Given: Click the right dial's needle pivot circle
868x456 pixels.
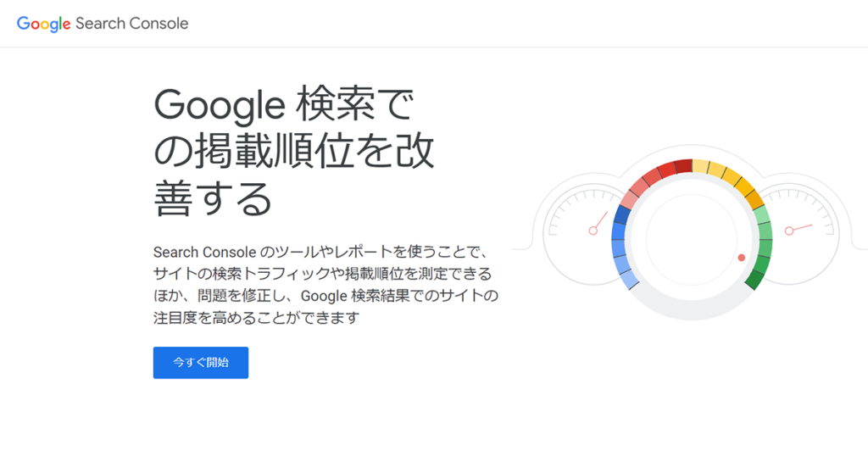Looking at the screenshot, I should point(788,231).
